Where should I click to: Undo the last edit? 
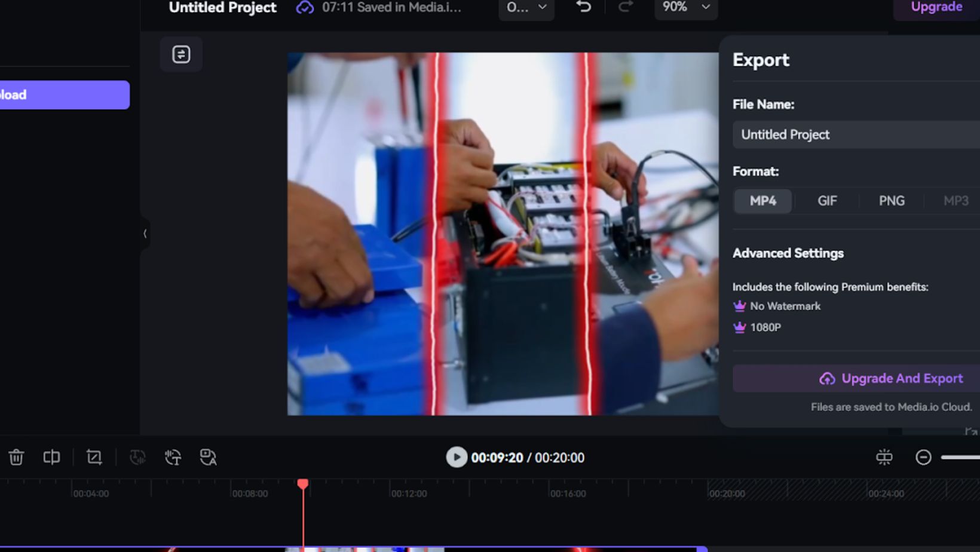click(583, 7)
